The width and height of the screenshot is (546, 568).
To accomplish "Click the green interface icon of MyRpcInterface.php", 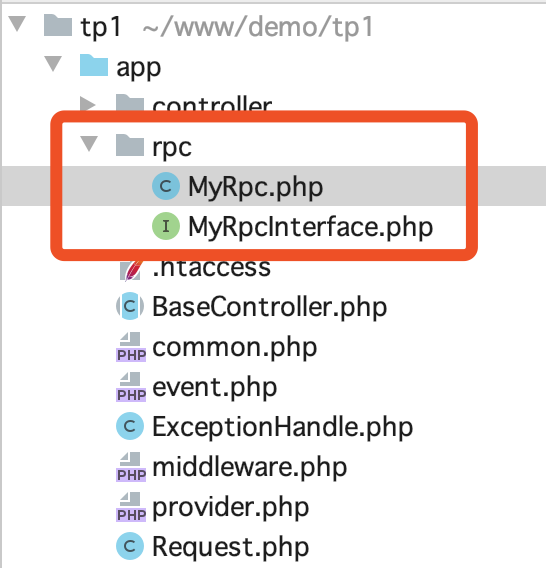I will click(x=166, y=226).
